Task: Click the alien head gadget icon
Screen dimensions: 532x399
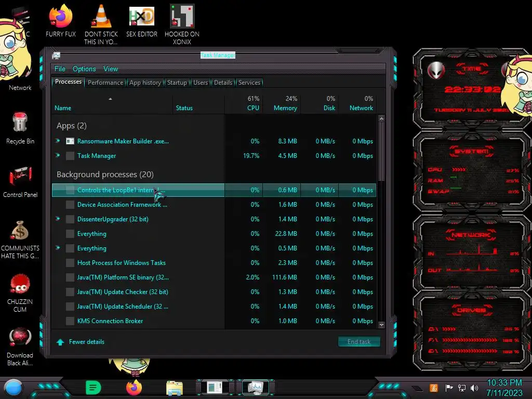Action: coord(436,71)
